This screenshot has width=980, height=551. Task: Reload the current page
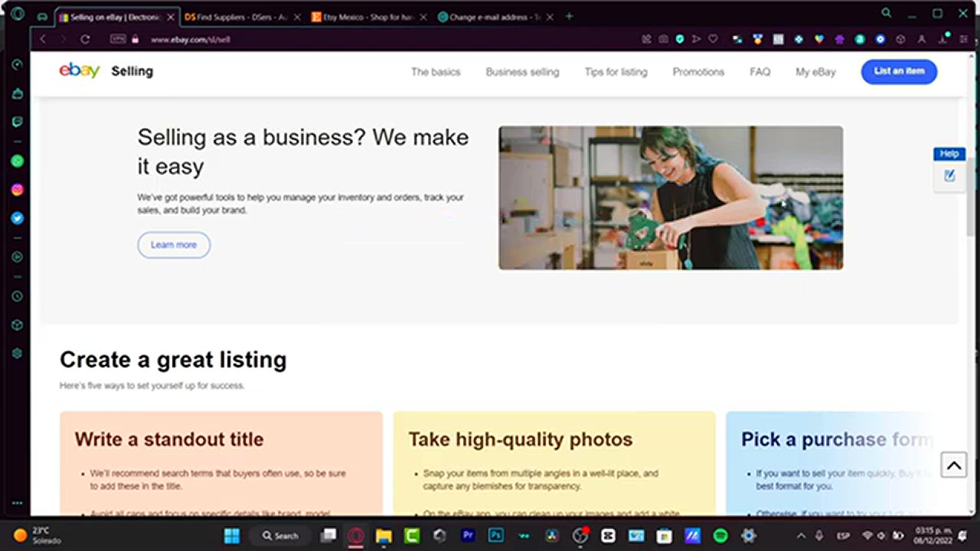(x=85, y=39)
